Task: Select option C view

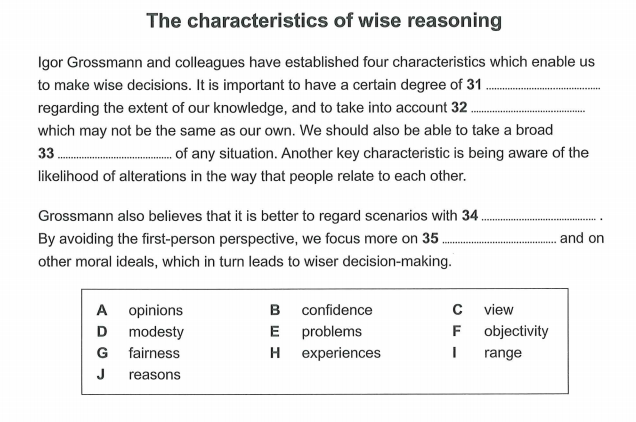Action: [x=483, y=310]
